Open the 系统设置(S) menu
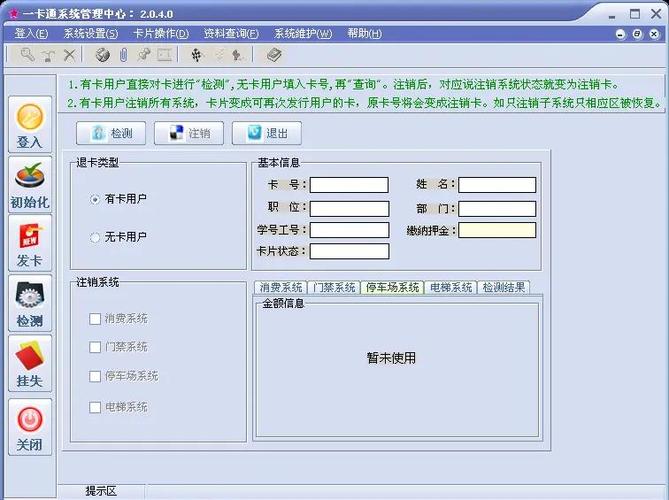 [91, 33]
